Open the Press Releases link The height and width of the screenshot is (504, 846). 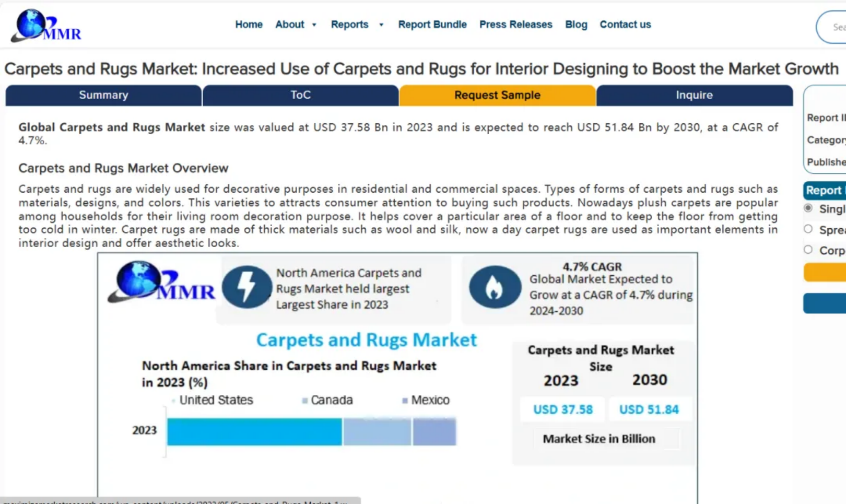(515, 25)
